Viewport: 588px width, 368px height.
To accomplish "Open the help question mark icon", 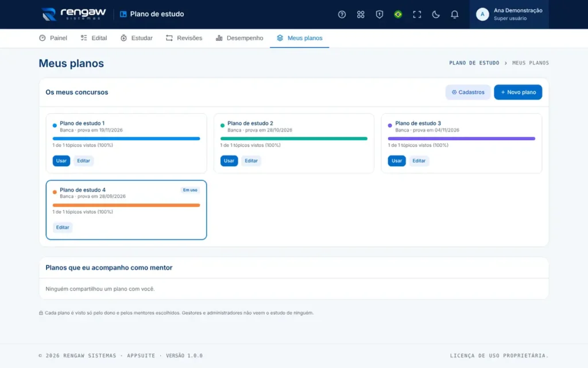I will point(342,14).
